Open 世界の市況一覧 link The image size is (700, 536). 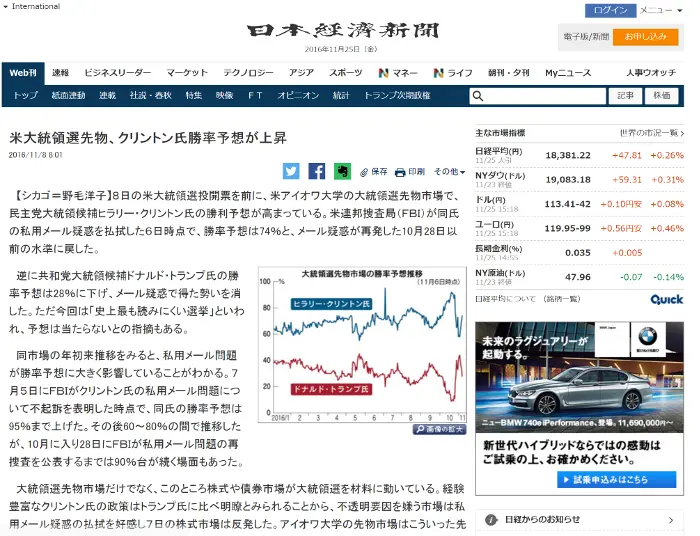[651, 133]
